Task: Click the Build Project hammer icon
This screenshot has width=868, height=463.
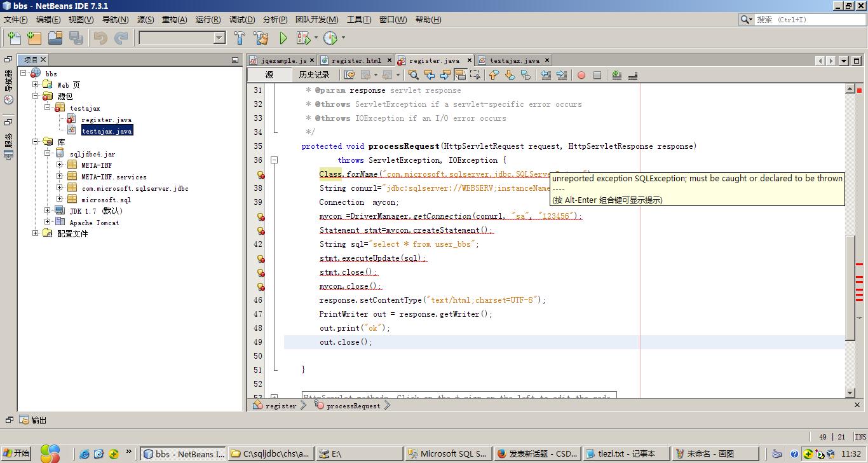Action: 240,38
